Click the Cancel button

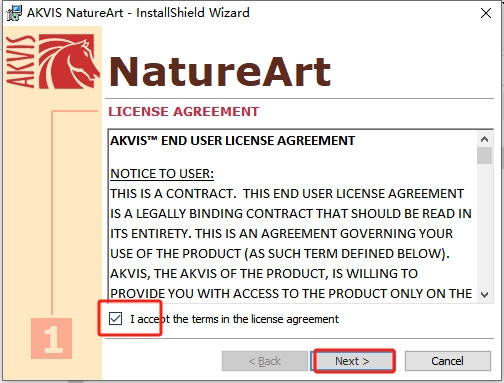[x=447, y=361]
